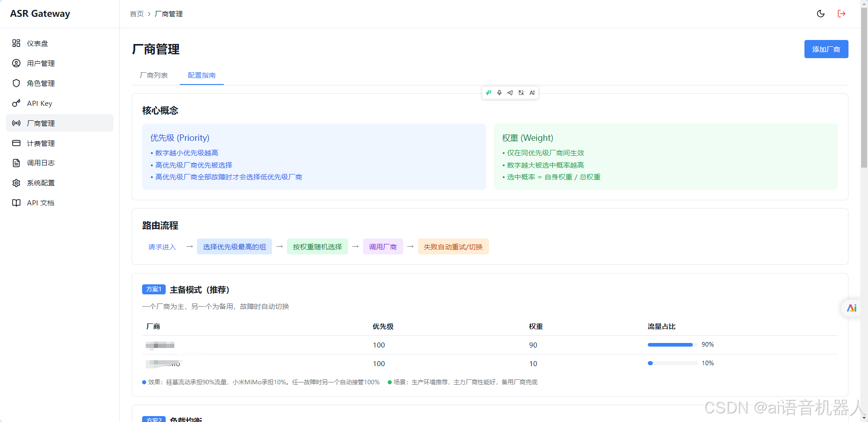Switch to the 厂商列表 tab
Image resolution: width=868 pixels, height=422 pixels.
[154, 75]
